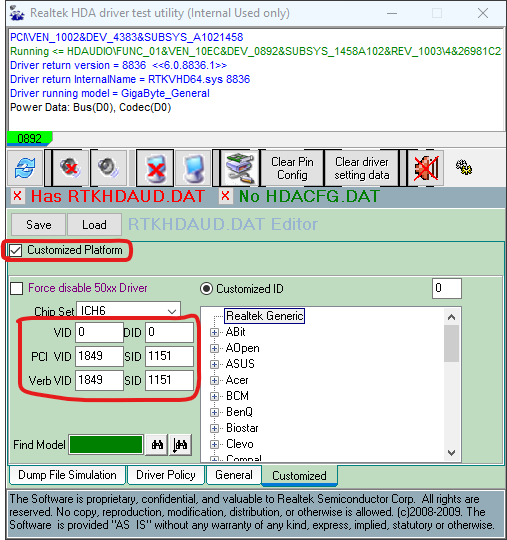
Task: Click the hardware device card icon
Action: [240, 168]
